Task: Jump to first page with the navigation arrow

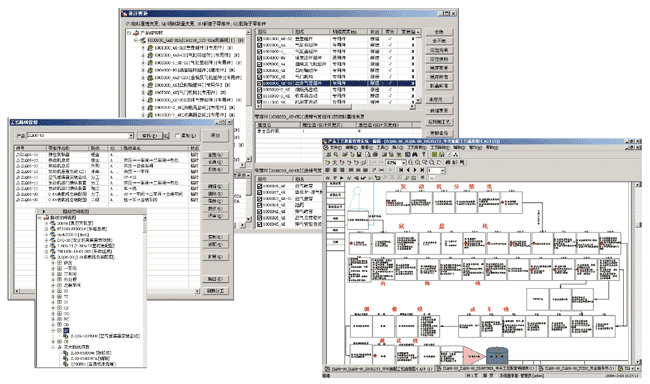Action: pos(401,170)
